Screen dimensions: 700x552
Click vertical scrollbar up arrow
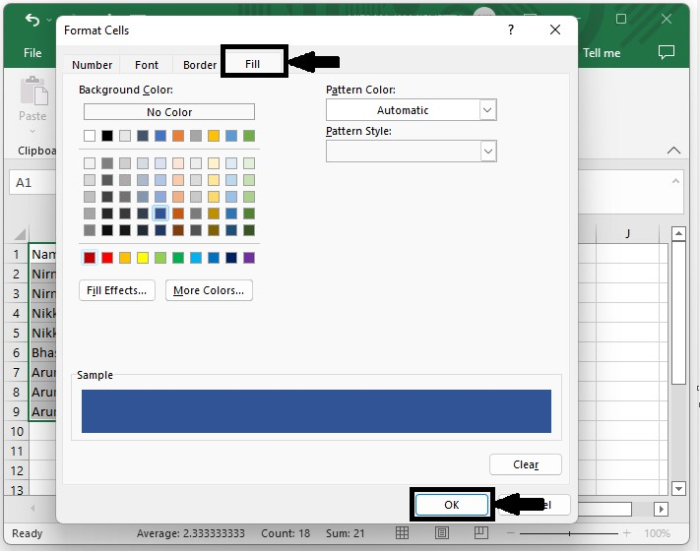point(679,234)
